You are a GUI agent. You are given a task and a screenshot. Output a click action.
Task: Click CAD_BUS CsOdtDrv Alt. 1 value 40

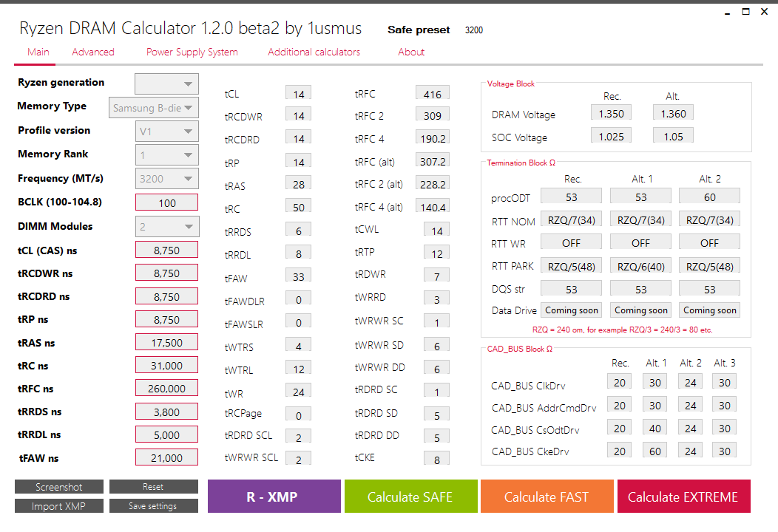(655, 427)
